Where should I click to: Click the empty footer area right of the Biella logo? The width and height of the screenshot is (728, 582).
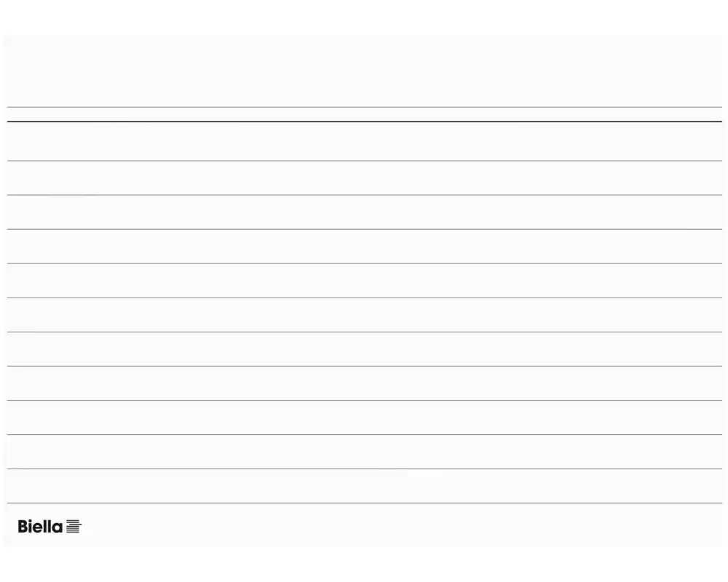pos(400,525)
